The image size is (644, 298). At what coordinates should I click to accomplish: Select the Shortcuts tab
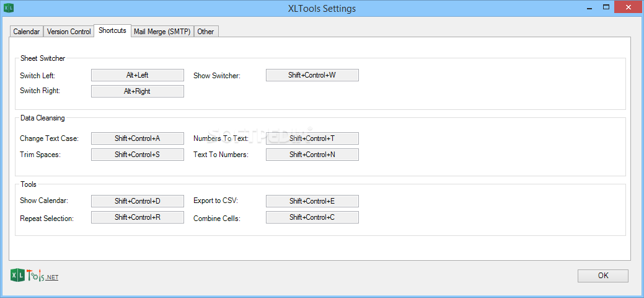tap(113, 30)
